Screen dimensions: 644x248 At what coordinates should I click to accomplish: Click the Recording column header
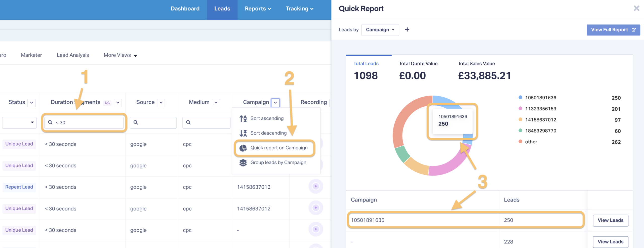tap(314, 102)
